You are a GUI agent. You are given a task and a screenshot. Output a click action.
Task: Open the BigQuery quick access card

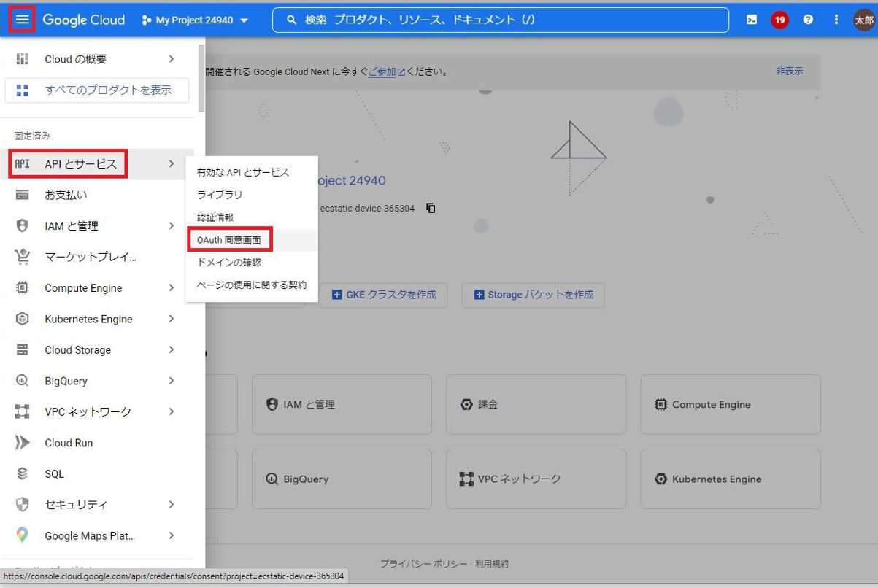point(342,479)
